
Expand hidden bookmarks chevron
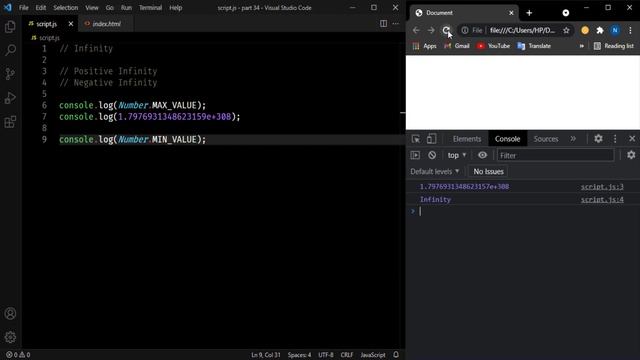582,46
